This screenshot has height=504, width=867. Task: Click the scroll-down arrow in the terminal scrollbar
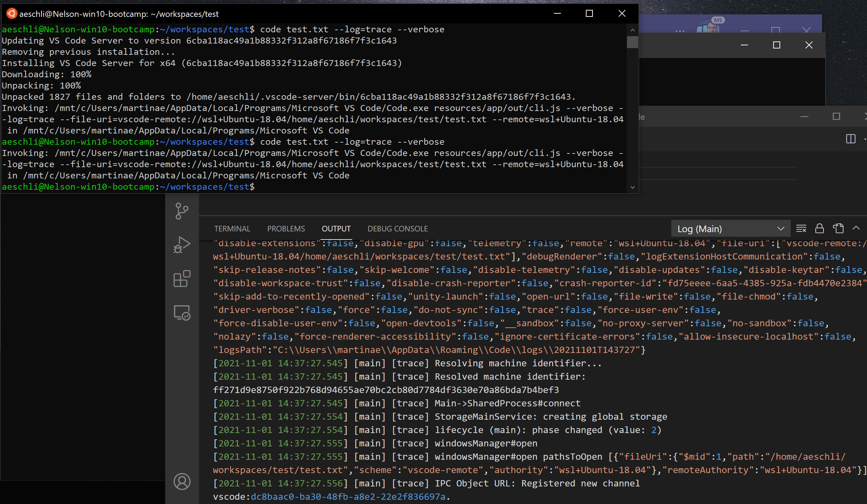(x=632, y=187)
